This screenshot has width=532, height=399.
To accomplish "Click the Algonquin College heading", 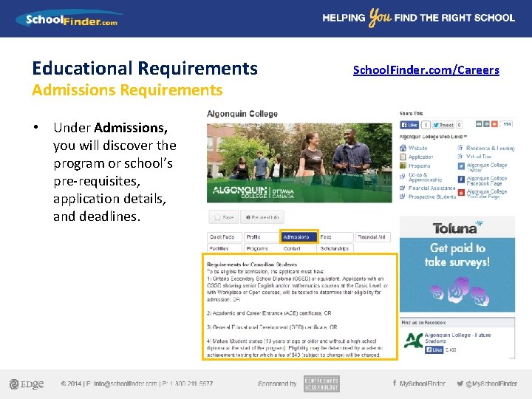I will (x=242, y=114).
